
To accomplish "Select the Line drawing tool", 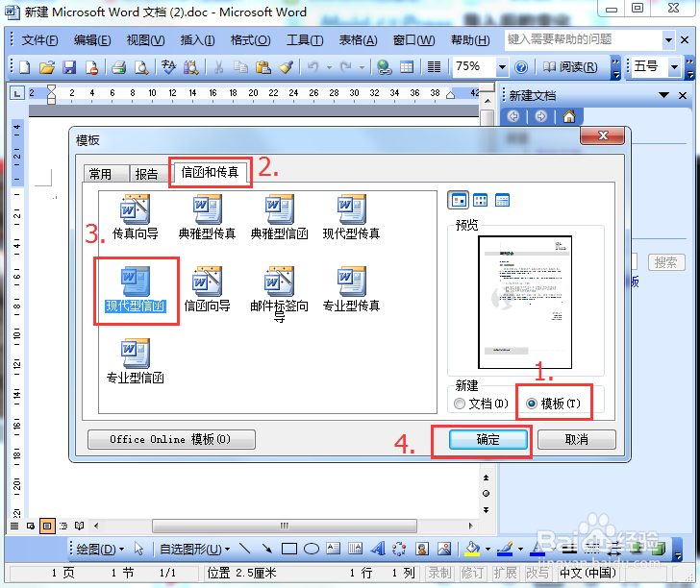I will tap(244, 549).
